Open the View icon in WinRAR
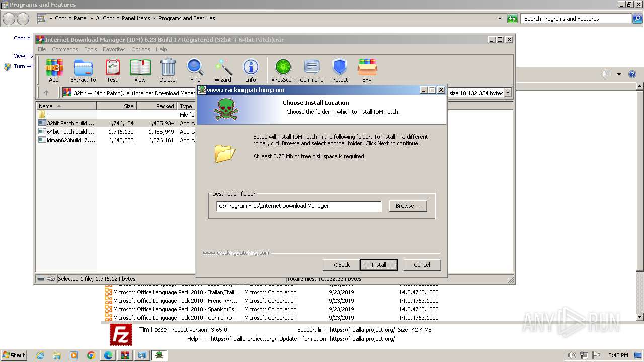Screen dimensions: 644x362 pos(140,70)
